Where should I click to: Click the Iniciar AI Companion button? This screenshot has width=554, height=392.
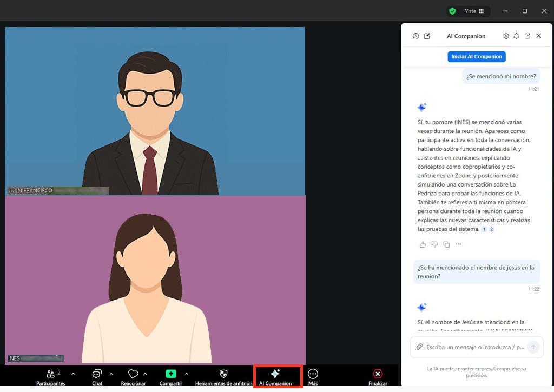coord(477,57)
